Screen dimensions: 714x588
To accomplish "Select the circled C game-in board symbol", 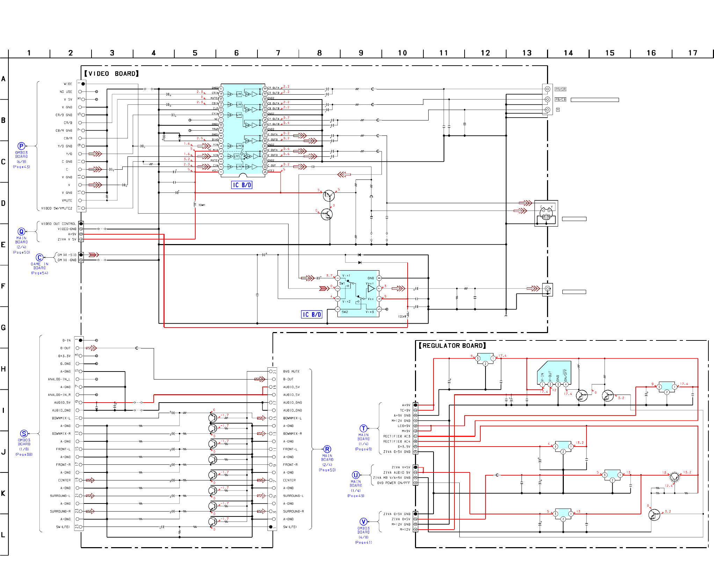I will point(39,258).
